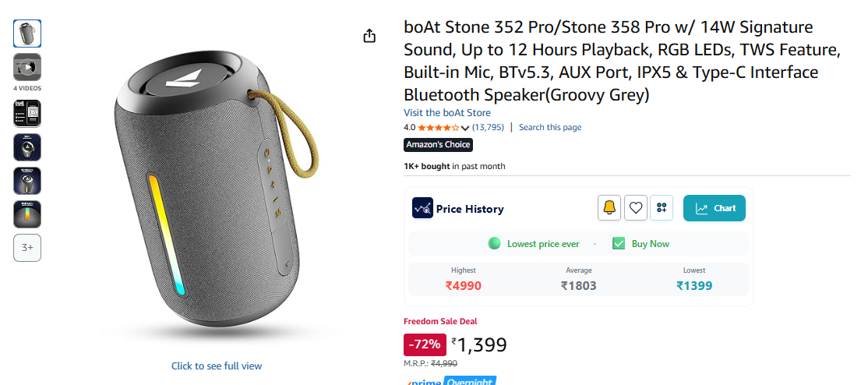Click the Amazon's Choice badge

[x=438, y=145]
